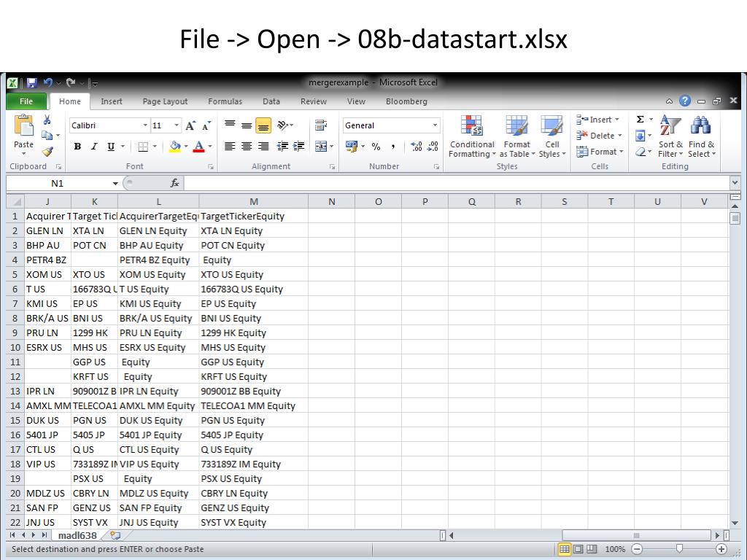747x560 pixels.
Task: Click the Undo arrow icon
Action: point(47,83)
